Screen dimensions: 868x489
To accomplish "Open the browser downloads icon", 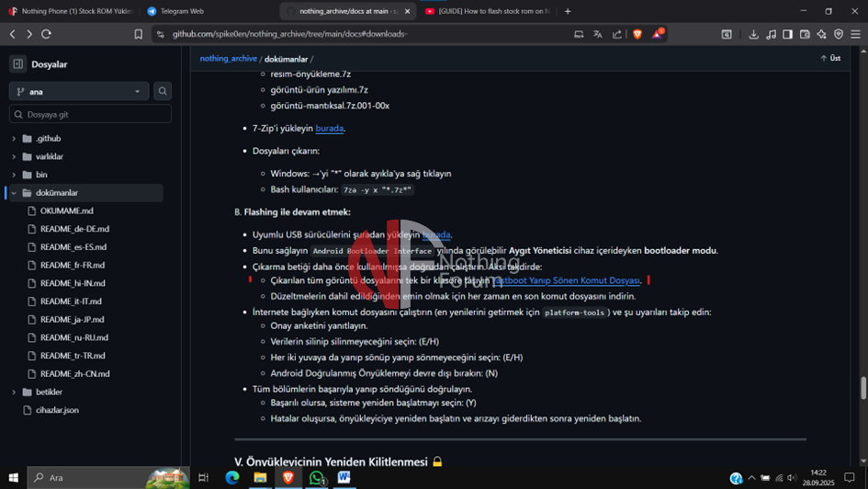I will point(753,34).
